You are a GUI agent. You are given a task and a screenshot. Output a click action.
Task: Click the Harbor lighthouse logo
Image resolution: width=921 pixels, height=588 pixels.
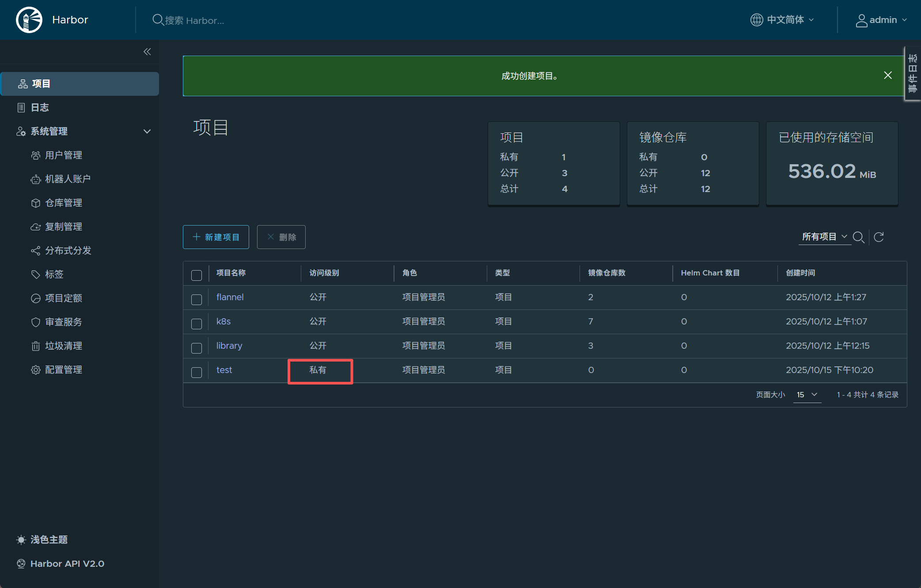[29, 20]
